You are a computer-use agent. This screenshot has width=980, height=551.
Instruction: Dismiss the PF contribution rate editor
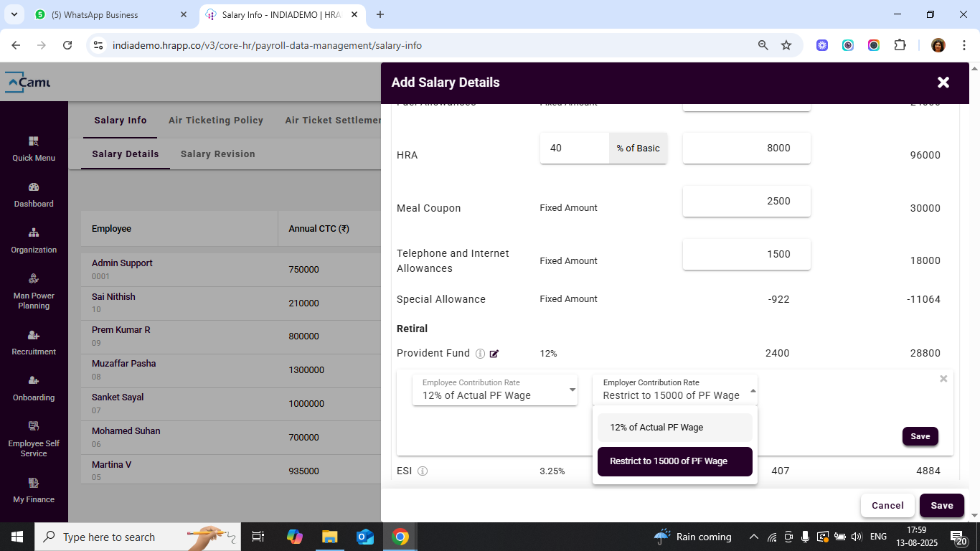pos(943,379)
